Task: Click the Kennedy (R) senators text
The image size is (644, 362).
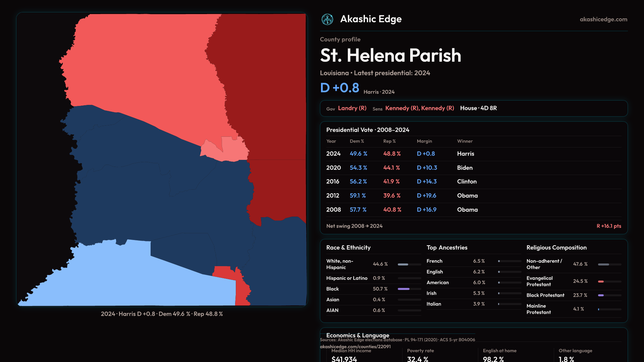Action: point(419,108)
